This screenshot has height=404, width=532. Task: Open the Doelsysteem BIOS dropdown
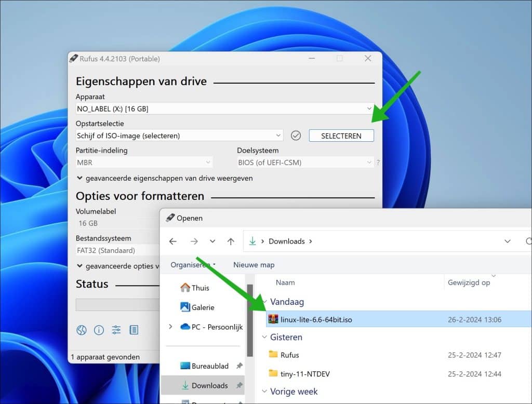tap(305, 163)
